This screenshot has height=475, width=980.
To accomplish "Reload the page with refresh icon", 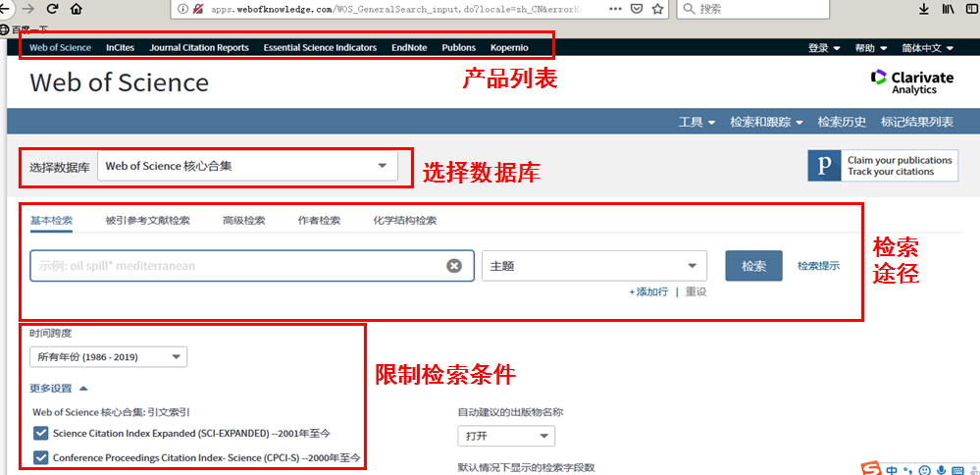I will tap(53, 10).
